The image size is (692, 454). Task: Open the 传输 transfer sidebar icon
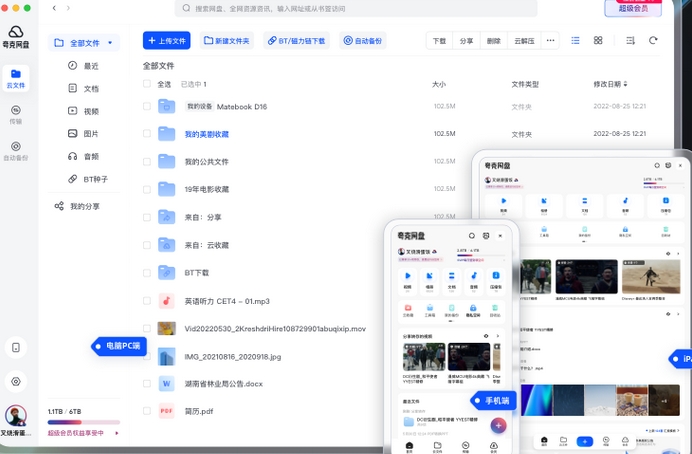point(16,114)
